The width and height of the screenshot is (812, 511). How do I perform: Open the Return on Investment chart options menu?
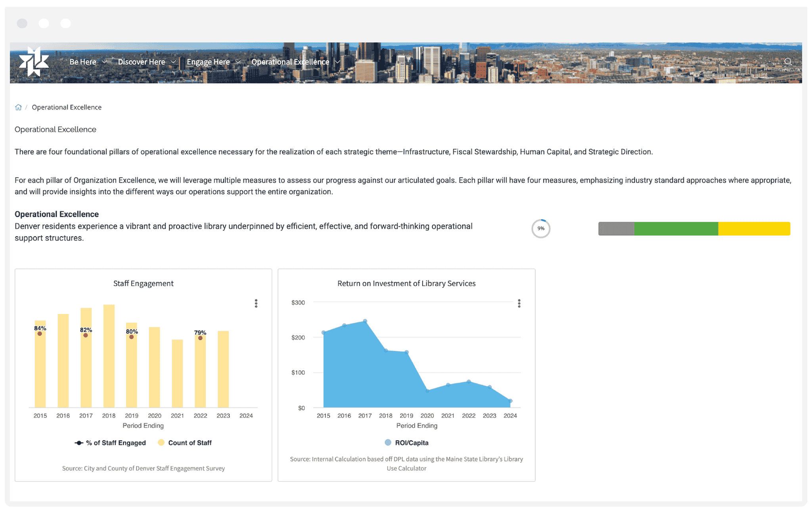[x=519, y=304]
